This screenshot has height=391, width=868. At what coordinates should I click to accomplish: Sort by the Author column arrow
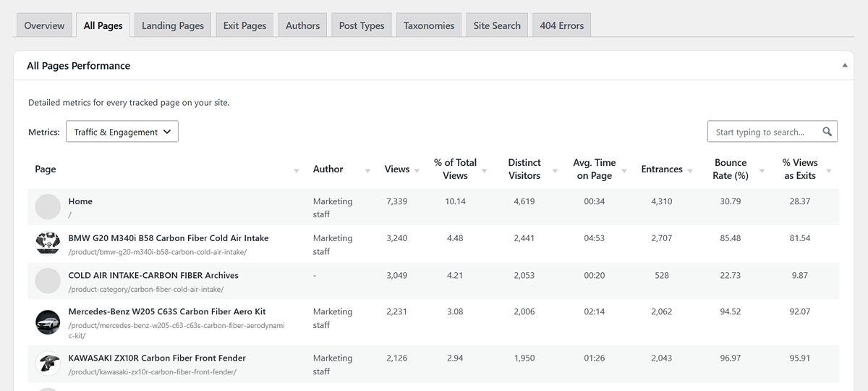(x=367, y=172)
